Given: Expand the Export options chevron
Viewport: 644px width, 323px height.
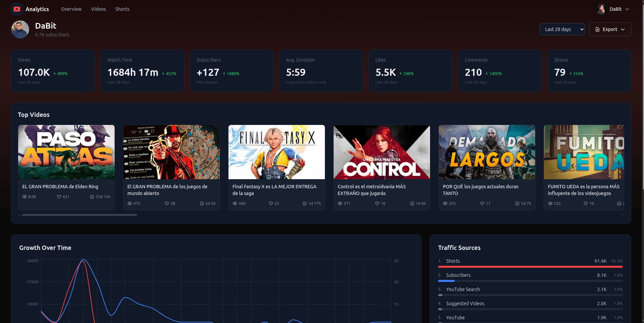Looking at the screenshot, I should (x=622, y=29).
